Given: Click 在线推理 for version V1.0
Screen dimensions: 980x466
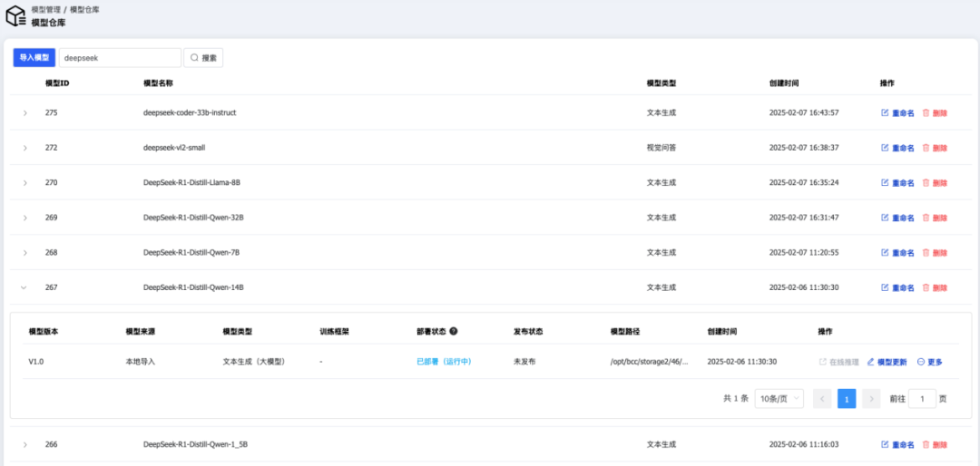Looking at the screenshot, I should pyautogui.click(x=838, y=362).
